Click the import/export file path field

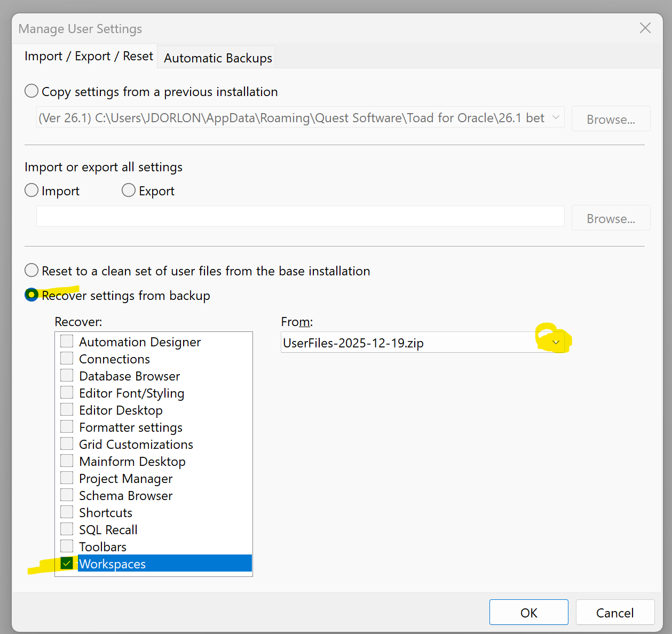300,217
